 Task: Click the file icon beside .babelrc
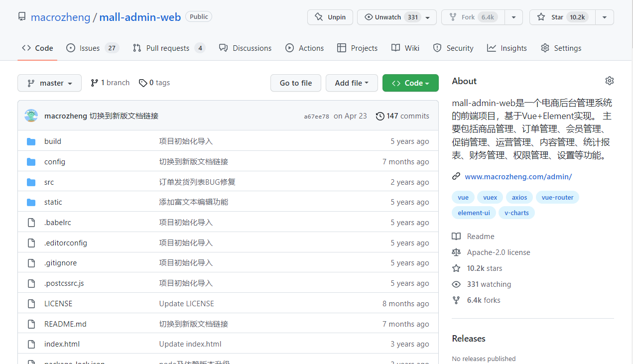click(31, 223)
